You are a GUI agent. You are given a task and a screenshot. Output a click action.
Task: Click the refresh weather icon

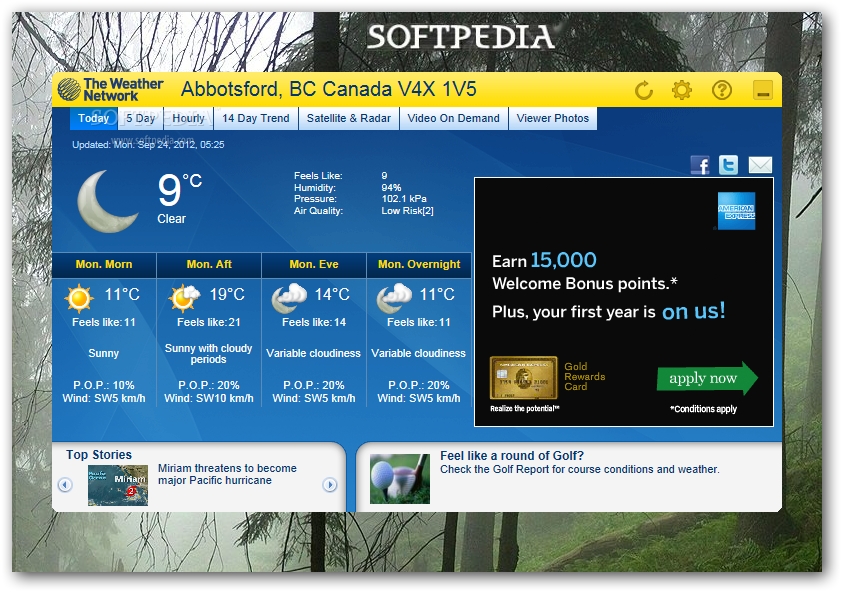click(643, 90)
